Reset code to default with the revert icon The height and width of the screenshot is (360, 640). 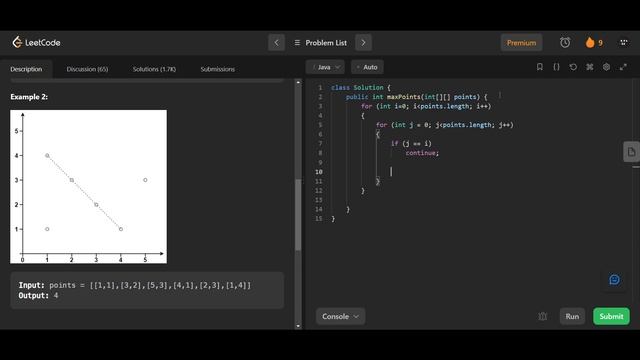tap(573, 67)
